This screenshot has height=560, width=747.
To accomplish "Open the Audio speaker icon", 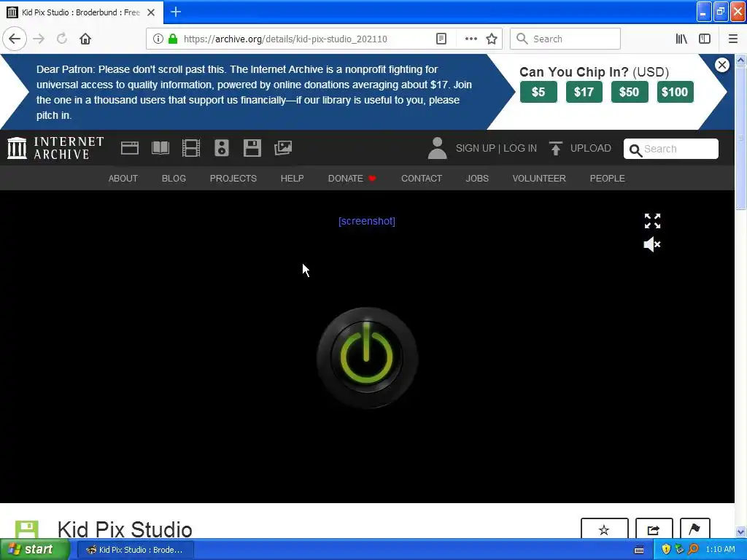I will (x=222, y=148).
